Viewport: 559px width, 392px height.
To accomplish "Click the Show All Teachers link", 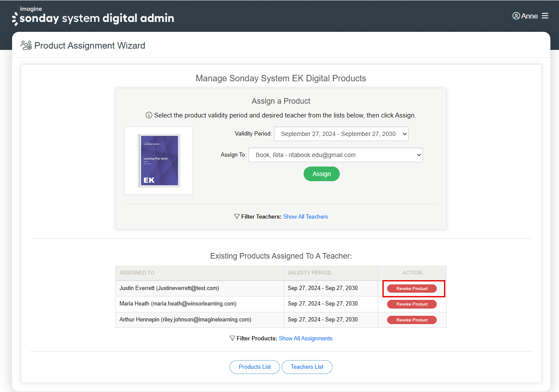I will [305, 216].
